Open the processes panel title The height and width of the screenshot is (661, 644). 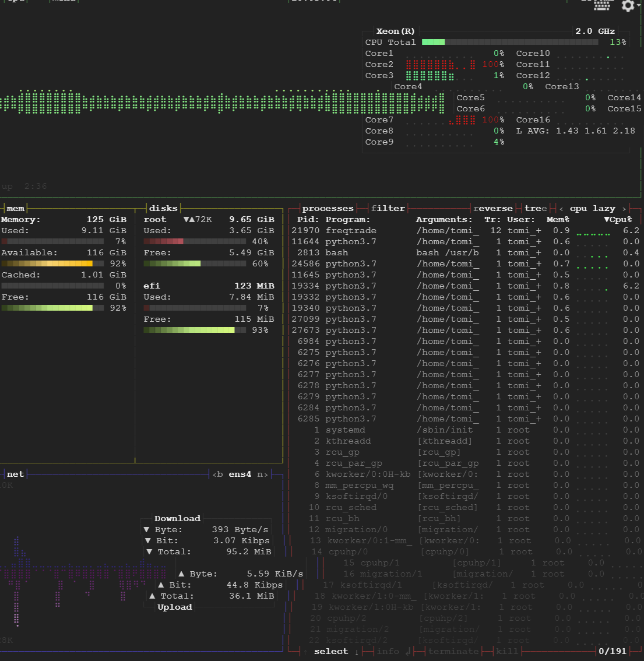tap(328, 208)
